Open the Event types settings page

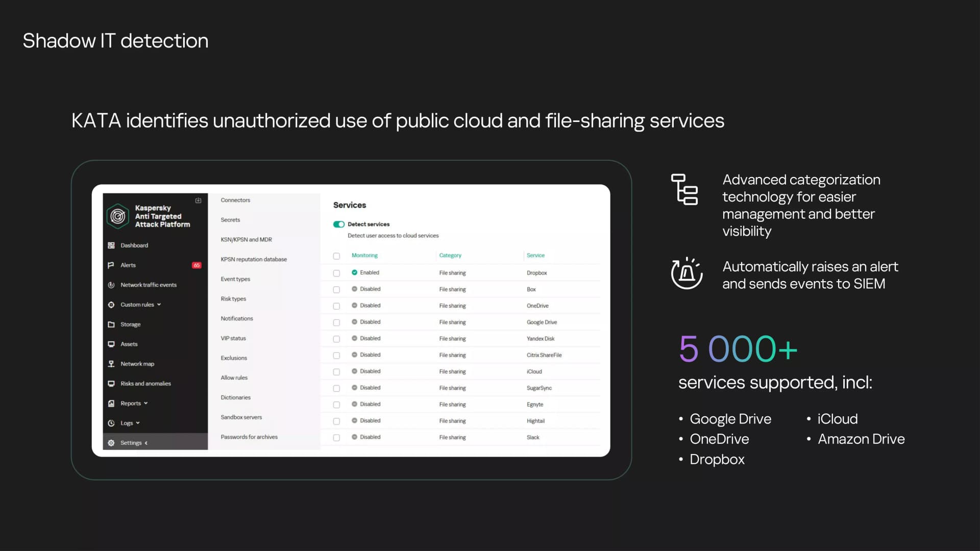click(235, 279)
